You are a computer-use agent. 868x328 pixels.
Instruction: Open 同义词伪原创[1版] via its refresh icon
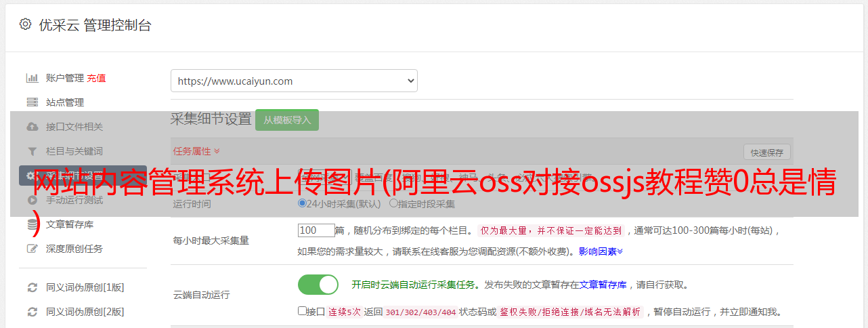pos(32,287)
